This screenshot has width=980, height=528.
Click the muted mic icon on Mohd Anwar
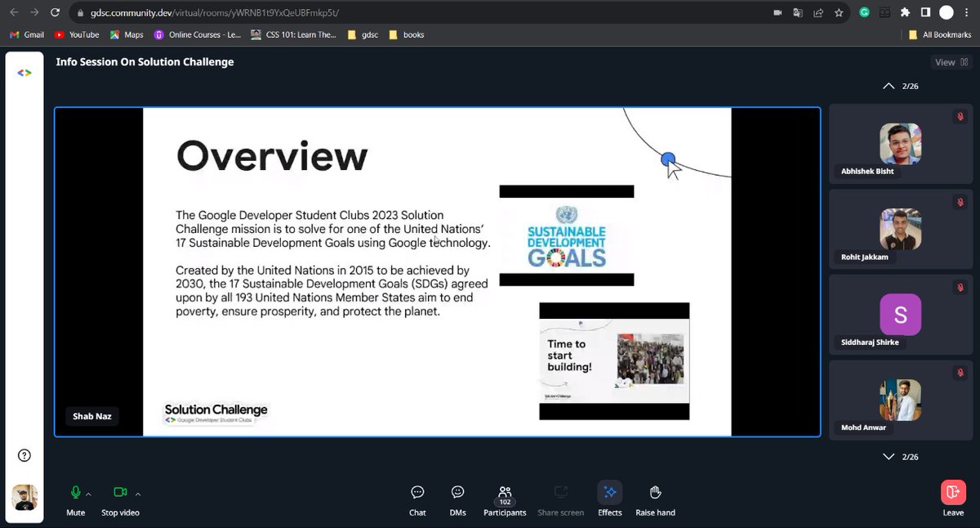tap(960, 373)
